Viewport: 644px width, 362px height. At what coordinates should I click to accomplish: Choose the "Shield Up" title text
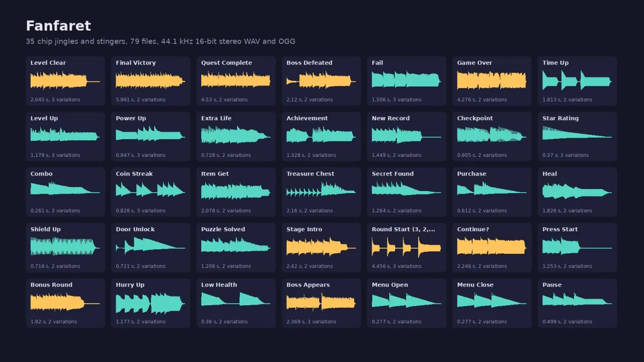pyautogui.click(x=46, y=229)
